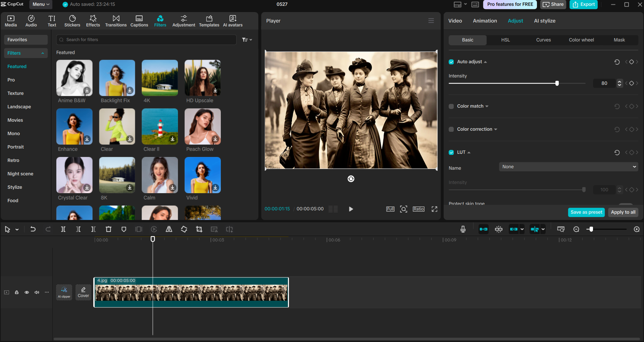This screenshot has height=342, width=644.
Task: Mirror the clip horizontally
Action: click(169, 229)
